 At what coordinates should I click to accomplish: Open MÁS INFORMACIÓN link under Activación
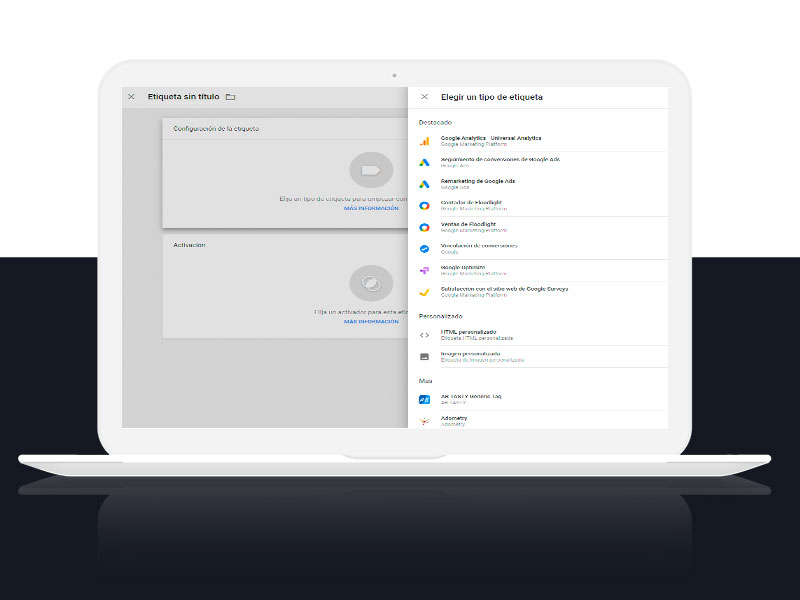click(371, 321)
